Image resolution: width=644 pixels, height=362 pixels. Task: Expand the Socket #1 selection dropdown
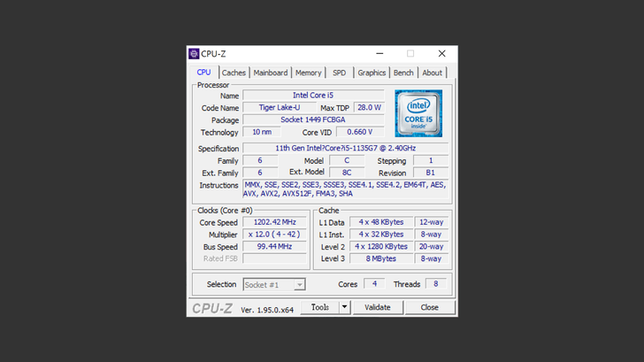click(x=299, y=285)
